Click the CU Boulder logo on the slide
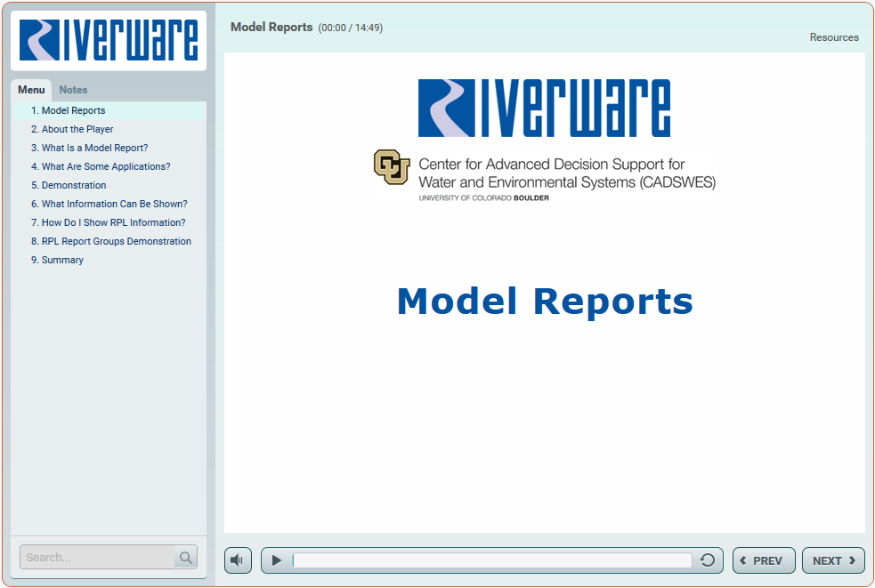The image size is (875, 588). (x=392, y=166)
